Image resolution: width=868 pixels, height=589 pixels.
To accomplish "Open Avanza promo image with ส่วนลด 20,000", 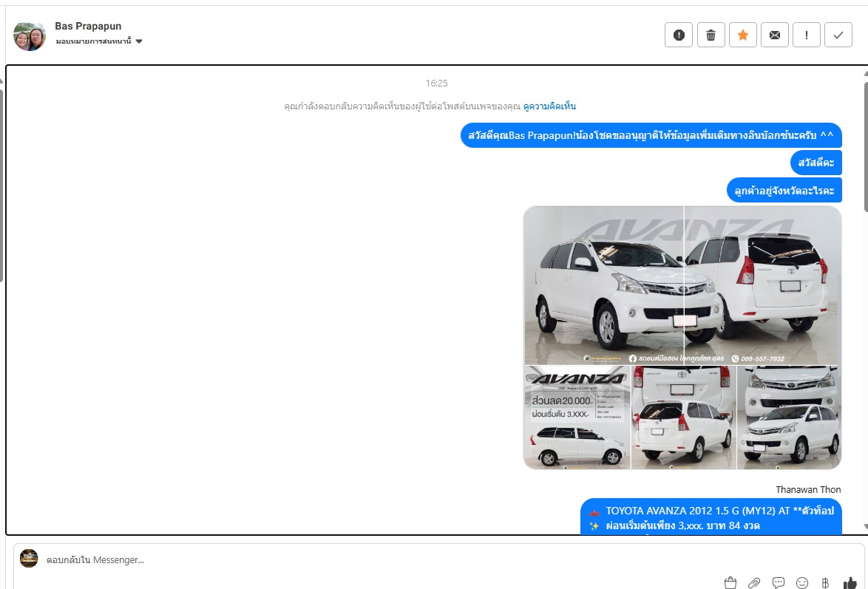I will tap(577, 418).
